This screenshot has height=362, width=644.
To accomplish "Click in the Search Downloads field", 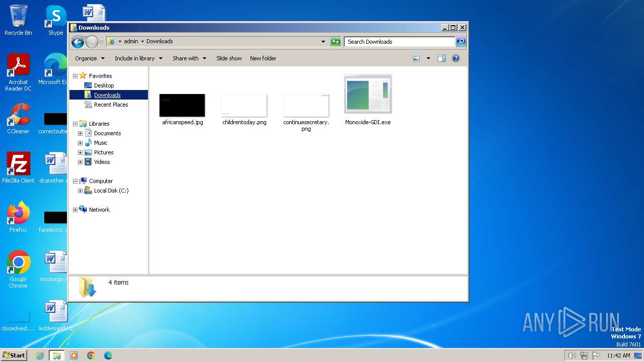I will [x=400, y=42].
